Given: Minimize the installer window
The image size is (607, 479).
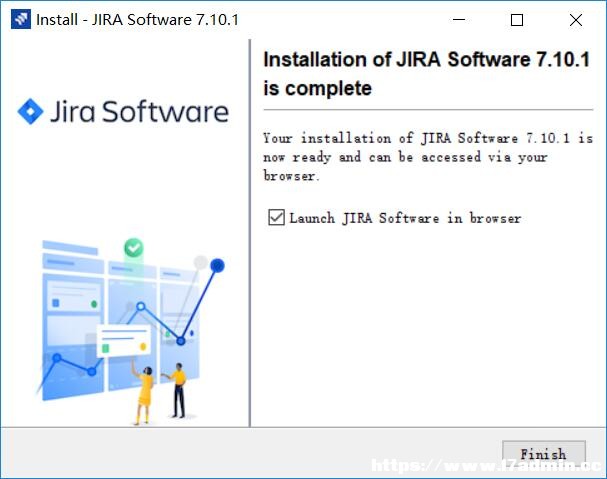Looking at the screenshot, I should (x=459, y=19).
